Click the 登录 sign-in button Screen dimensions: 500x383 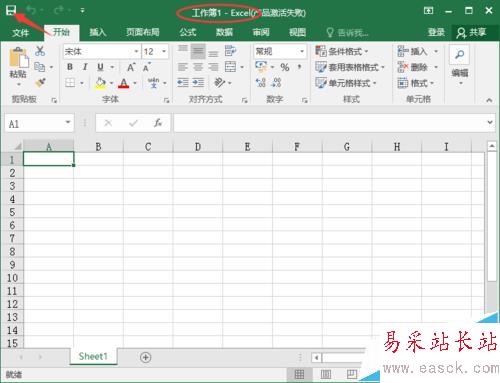click(436, 32)
